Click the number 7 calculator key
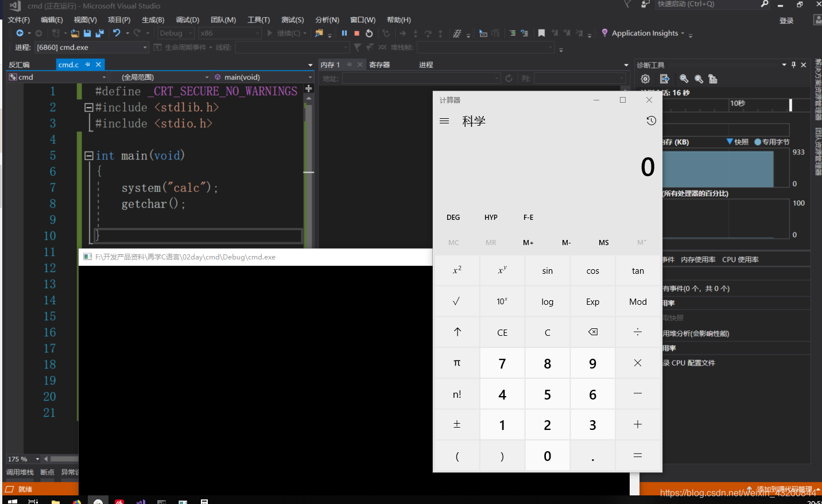822x504 pixels. [502, 363]
